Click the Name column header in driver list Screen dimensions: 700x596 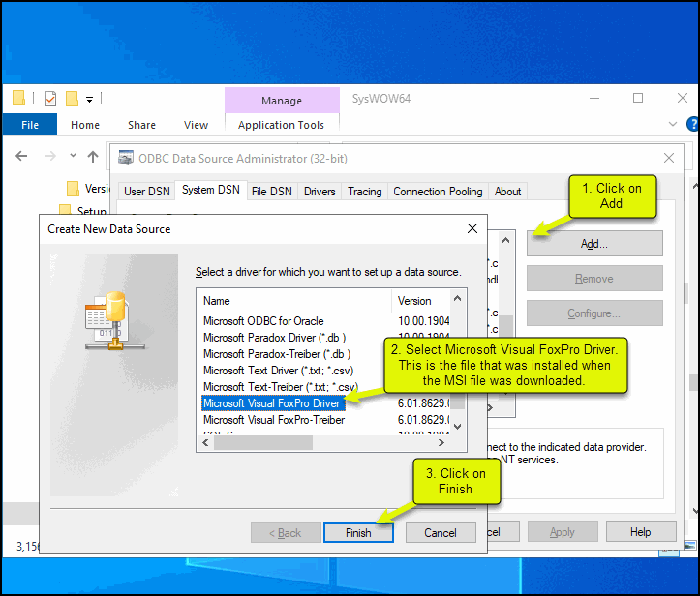(x=294, y=301)
